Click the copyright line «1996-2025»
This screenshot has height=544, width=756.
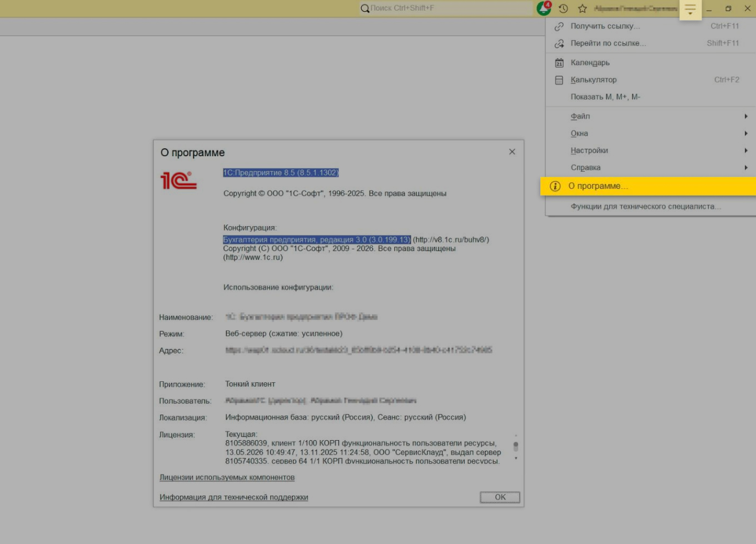pos(335,193)
